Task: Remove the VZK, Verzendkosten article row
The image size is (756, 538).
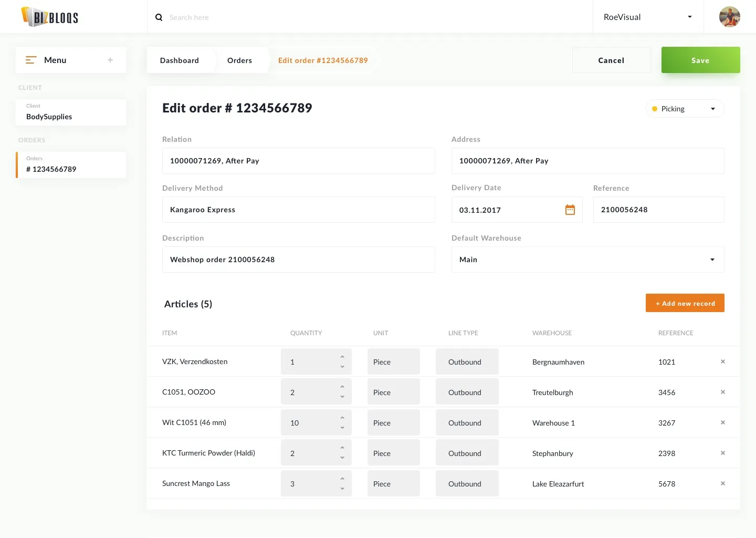Action: pos(722,361)
